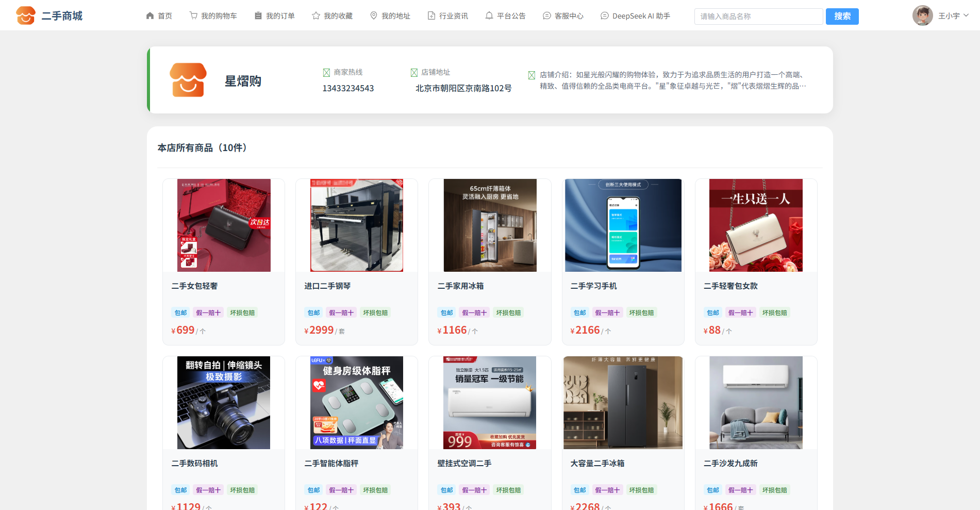The image size is (980, 510).
Task: Click the star icon for 我的收藏
Action: (316, 16)
